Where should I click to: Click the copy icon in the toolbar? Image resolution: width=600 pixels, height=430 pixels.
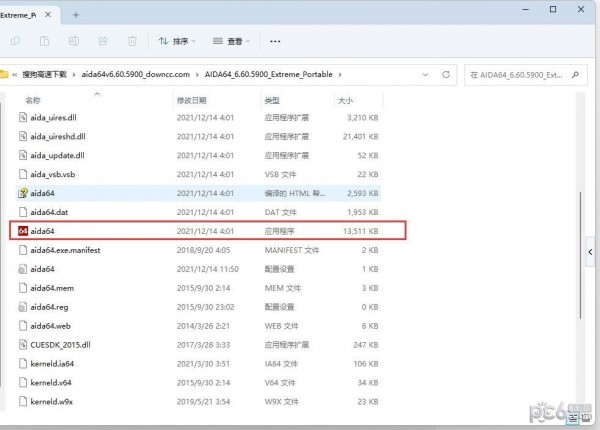[x=15, y=41]
